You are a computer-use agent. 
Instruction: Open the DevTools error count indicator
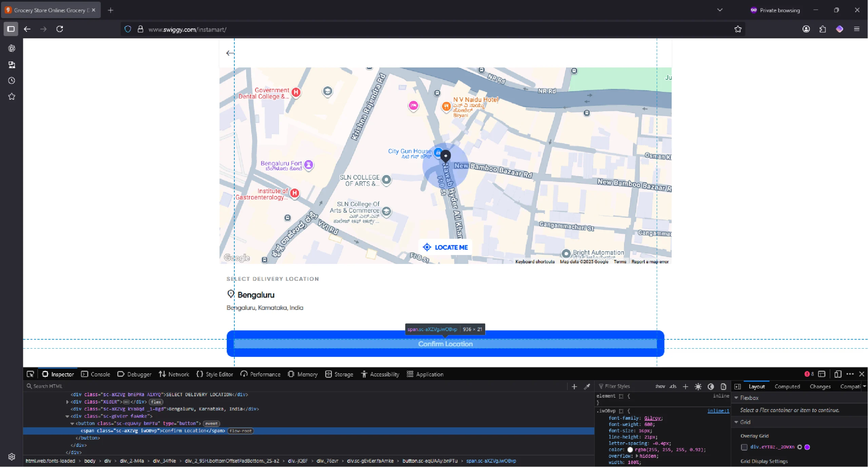coord(809,374)
